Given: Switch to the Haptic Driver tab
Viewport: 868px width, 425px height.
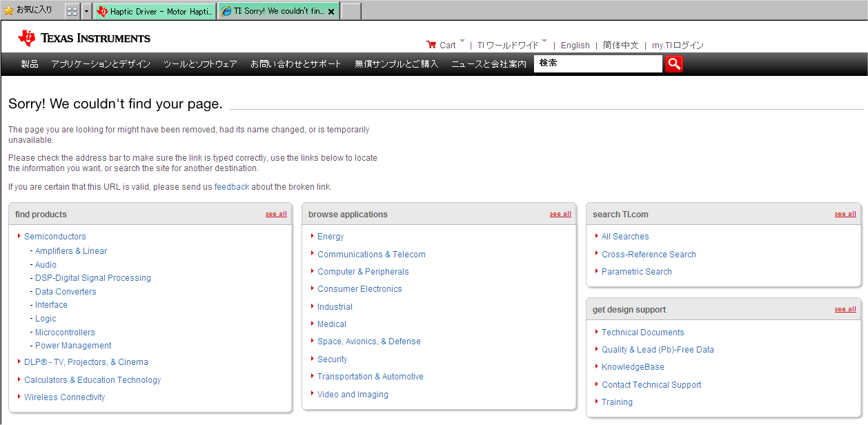Looking at the screenshot, I should pyautogui.click(x=155, y=11).
